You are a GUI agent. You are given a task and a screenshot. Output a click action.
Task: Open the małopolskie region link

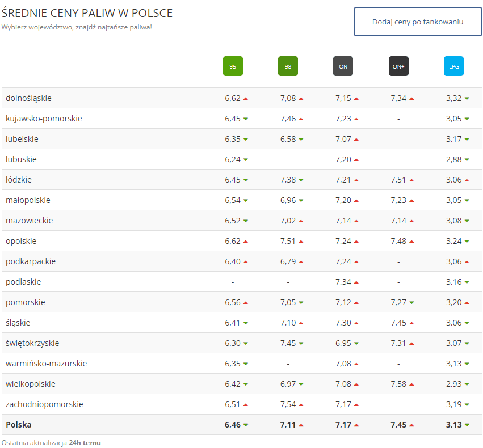(28, 200)
